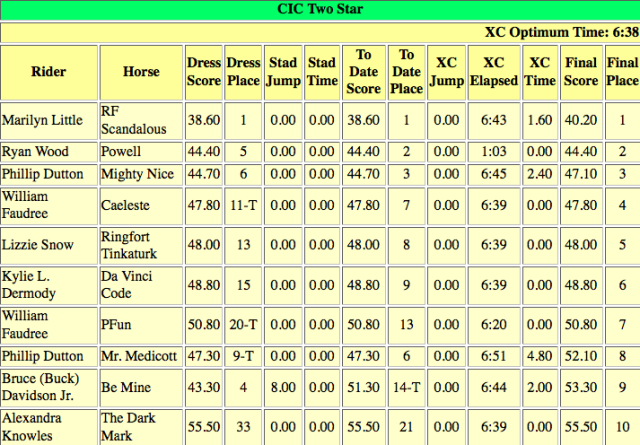Click stad jump value 8.00
640x445 pixels.
point(283,387)
